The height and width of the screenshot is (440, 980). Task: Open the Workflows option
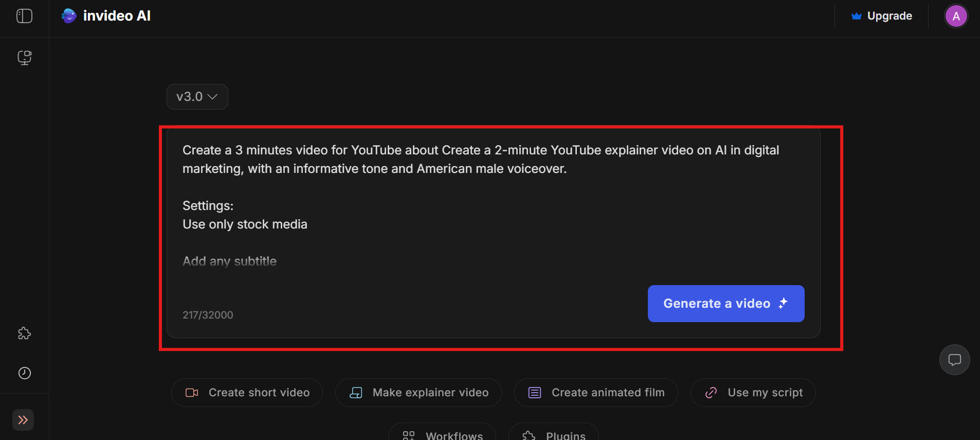[x=442, y=435]
